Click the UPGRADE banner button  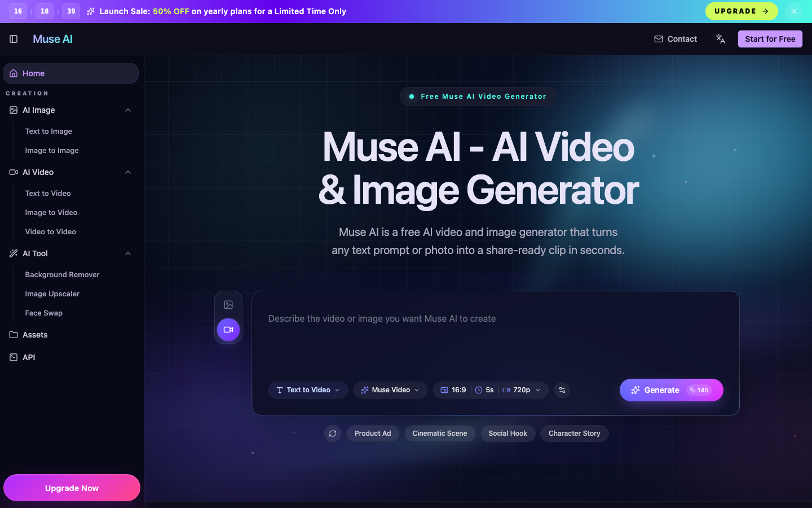coord(742,11)
